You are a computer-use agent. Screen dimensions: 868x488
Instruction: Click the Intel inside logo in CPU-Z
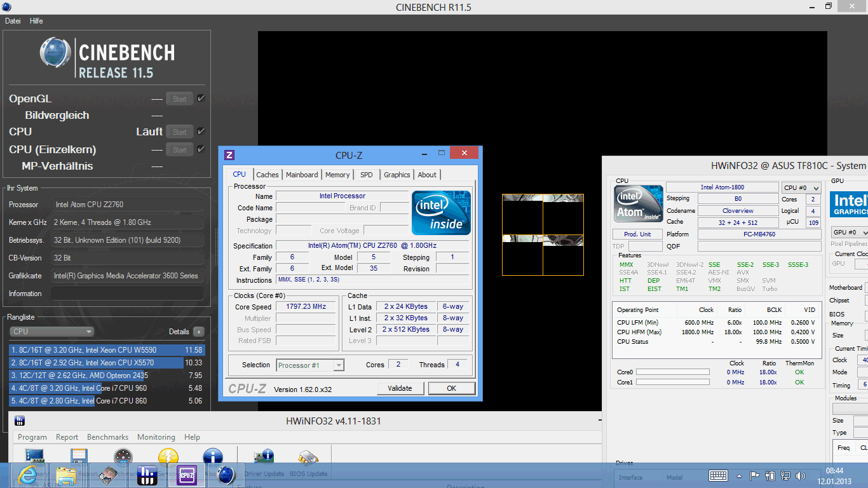point(441,213)
